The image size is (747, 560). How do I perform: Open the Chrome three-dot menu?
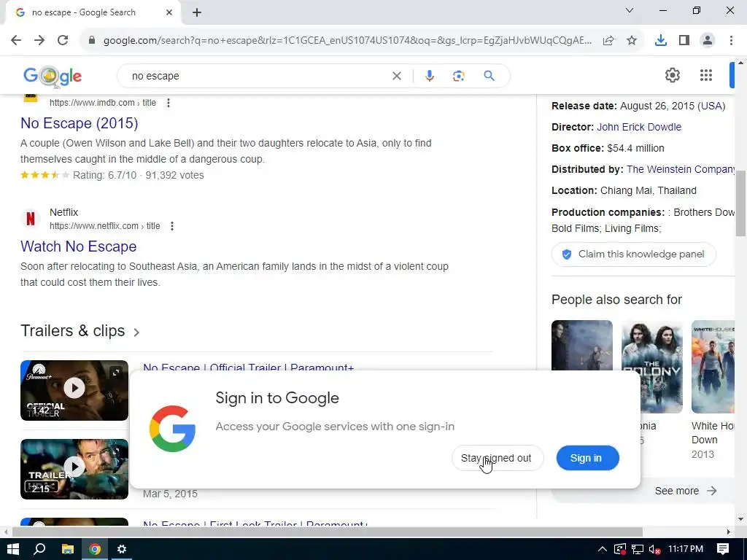click(731, 41)
